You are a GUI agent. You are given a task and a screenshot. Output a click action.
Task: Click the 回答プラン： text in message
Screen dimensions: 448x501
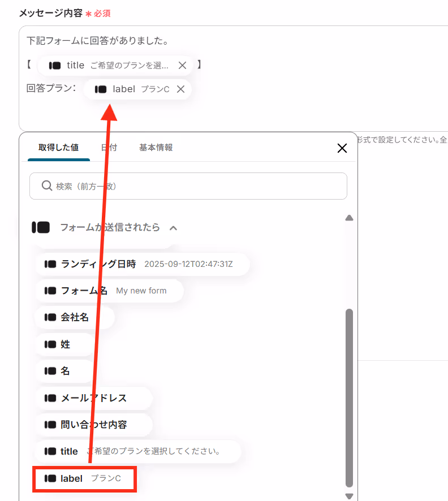51,88
